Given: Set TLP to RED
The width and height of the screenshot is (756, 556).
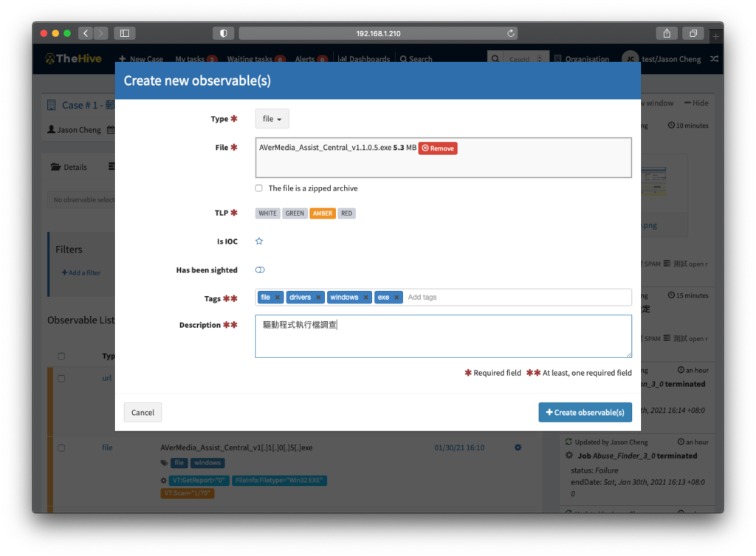Looking at the screenshot, I should click(347, 213).
